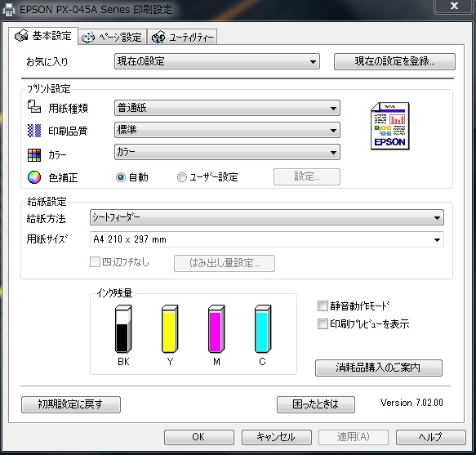Open the お気に入り 現在の設定 dropdown
This screenshot has width=476, height=455.
click(x=217, y=61)
